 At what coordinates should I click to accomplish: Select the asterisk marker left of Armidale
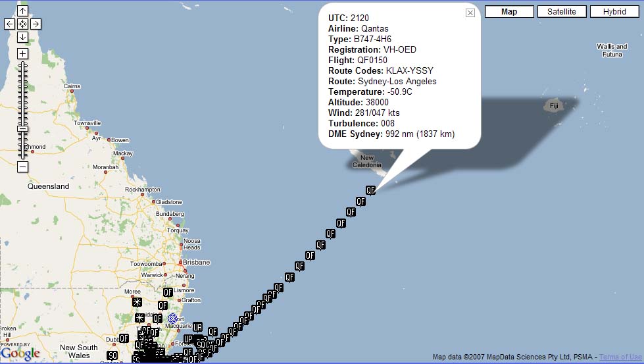coord(139,318)
